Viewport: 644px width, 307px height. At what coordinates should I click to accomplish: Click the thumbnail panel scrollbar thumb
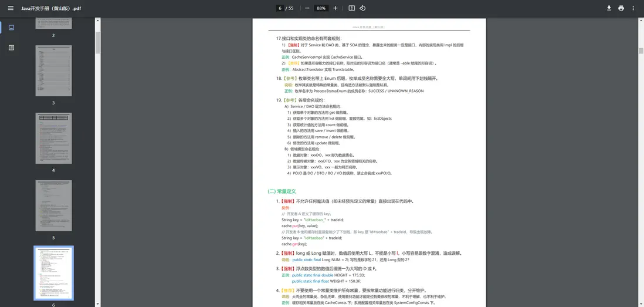(x=98, y=43)
